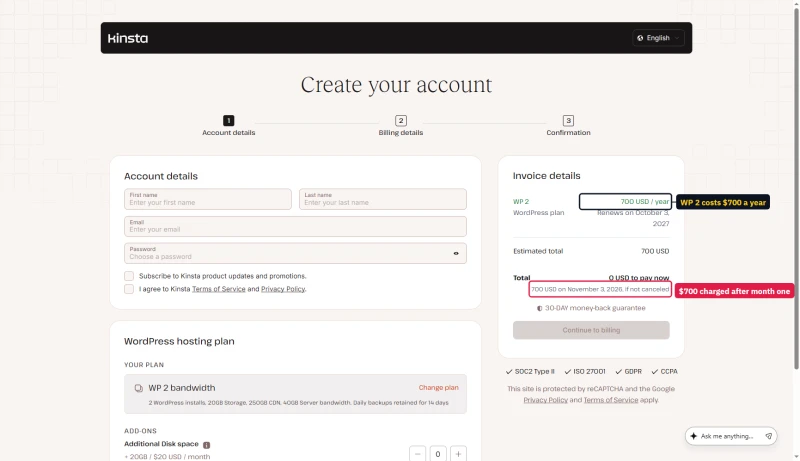This screenshot has width=800, height=461.
Task: Focus the First name field
Action: point(208,199)
